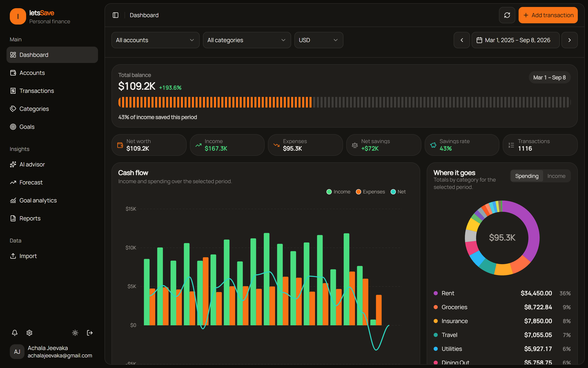Open the AI advisor page
The width and height of the screenshot is (588, 368).
pos(52,164)
